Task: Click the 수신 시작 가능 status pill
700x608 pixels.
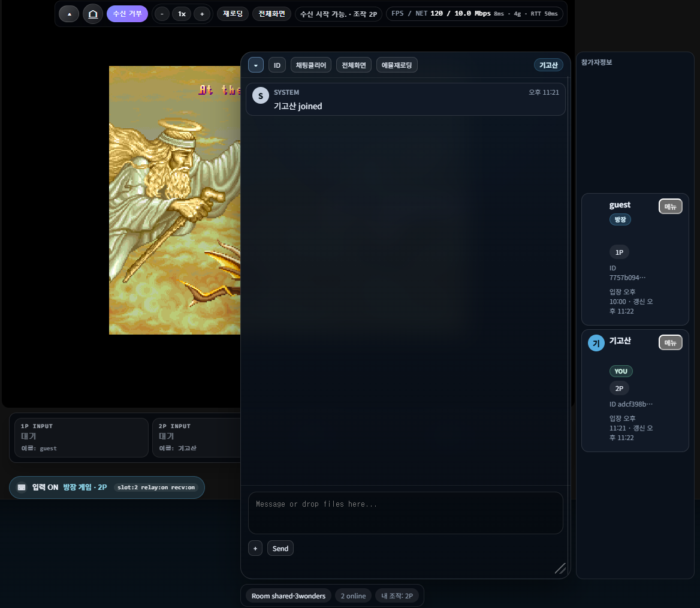Action: 339,14
